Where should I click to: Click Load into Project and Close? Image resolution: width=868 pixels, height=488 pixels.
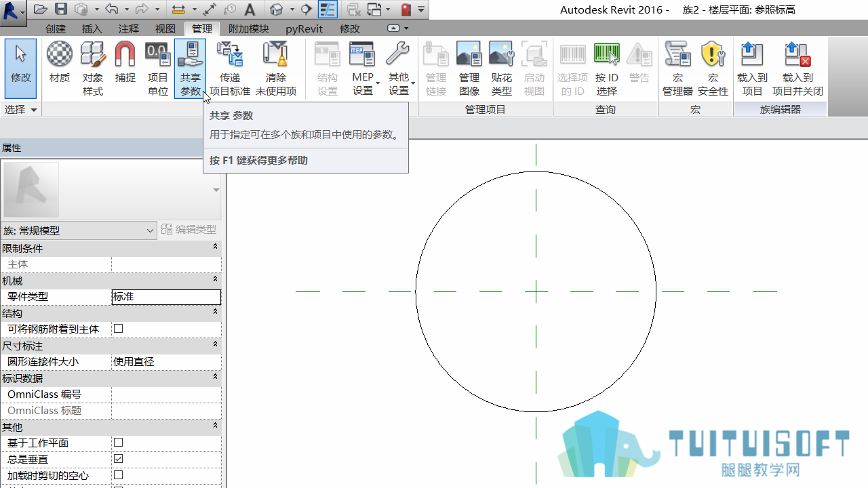pyautogui.click(x=797, y=68)
